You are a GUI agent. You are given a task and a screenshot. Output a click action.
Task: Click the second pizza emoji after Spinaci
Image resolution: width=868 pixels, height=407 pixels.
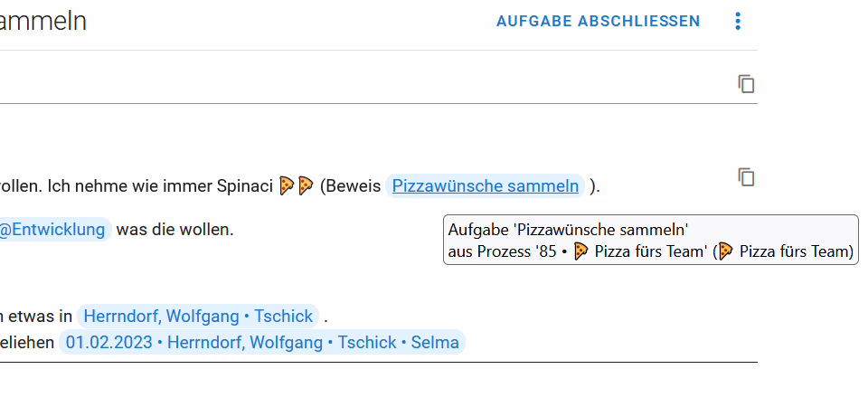coord(306,185)
